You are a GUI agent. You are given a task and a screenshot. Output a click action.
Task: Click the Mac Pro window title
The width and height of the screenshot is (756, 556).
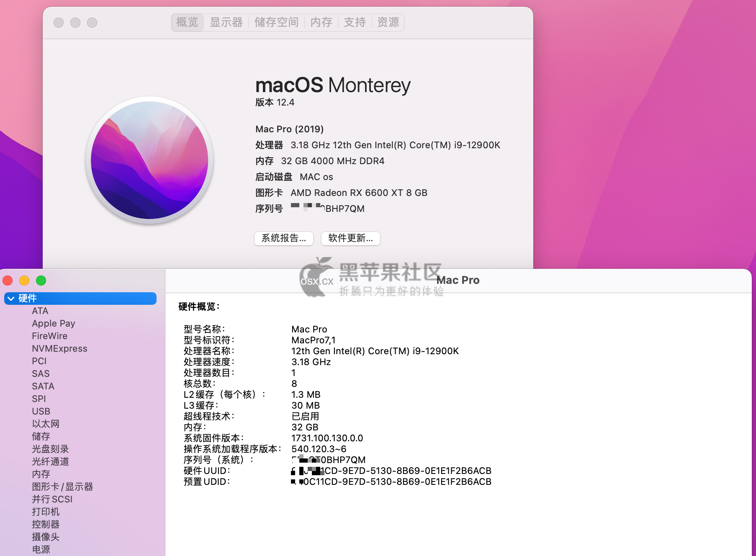coord(458,281)
